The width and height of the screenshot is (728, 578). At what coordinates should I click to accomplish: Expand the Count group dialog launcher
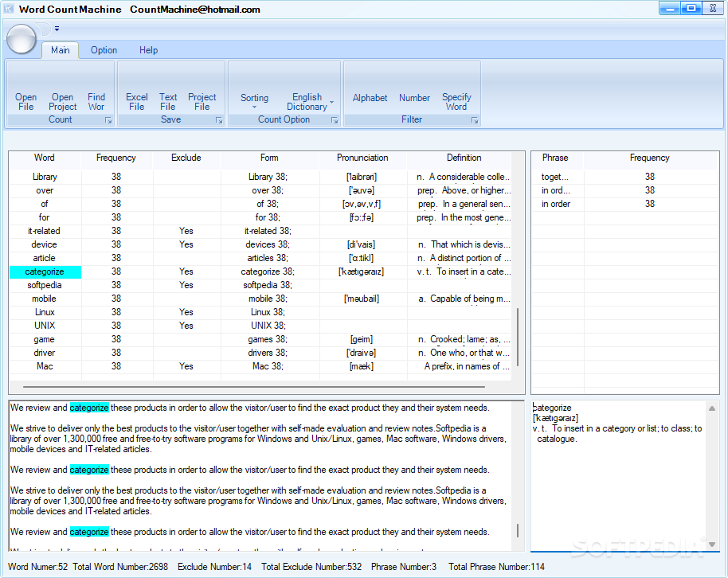(108, 120)
